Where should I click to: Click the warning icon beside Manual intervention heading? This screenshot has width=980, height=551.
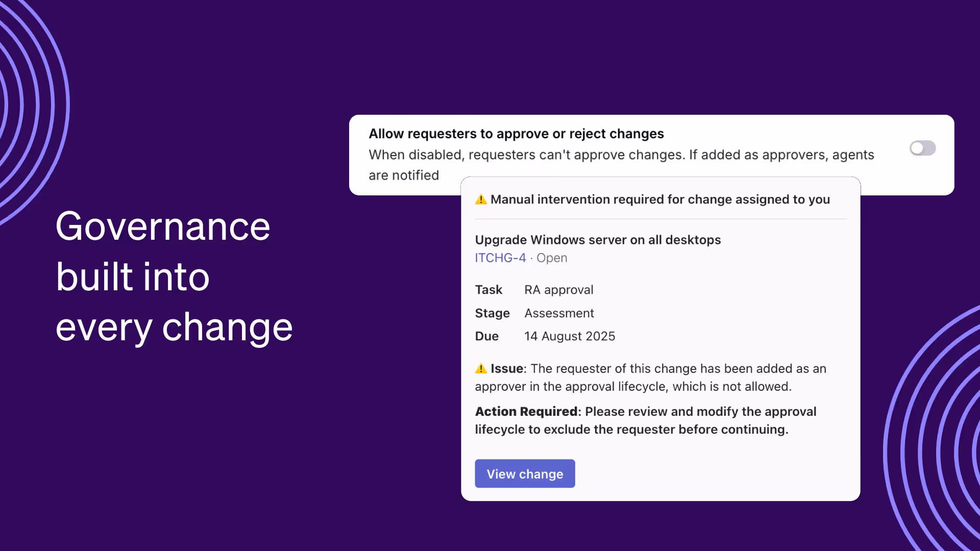click(x=480, y=200)
